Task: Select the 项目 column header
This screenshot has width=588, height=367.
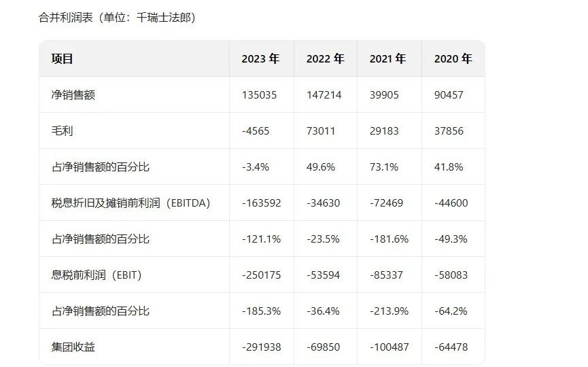Action: pyautogui.click(x=62, y=59)
